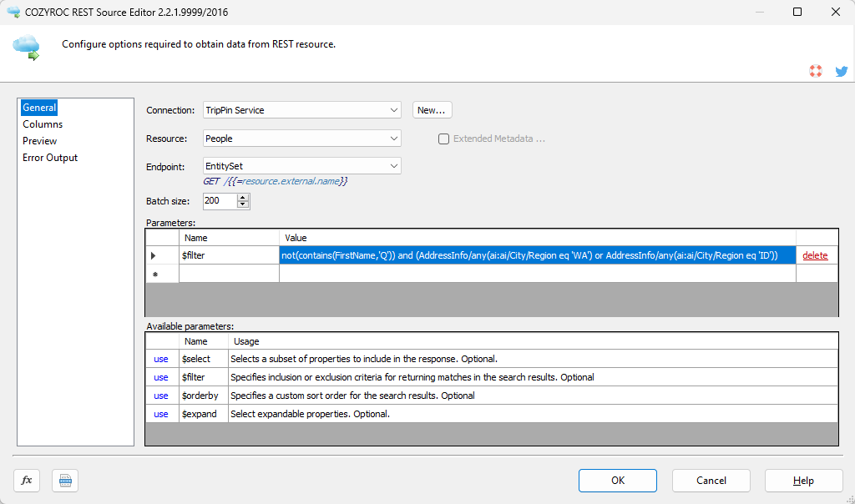
Task: Click the Name column header in Parameters
Action: coord(229,238)
